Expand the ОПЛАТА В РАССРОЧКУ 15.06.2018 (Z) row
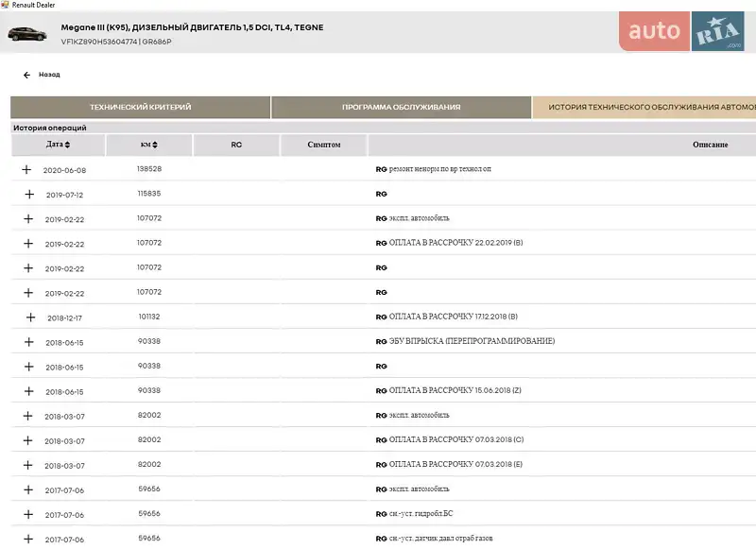 (28, 391)
